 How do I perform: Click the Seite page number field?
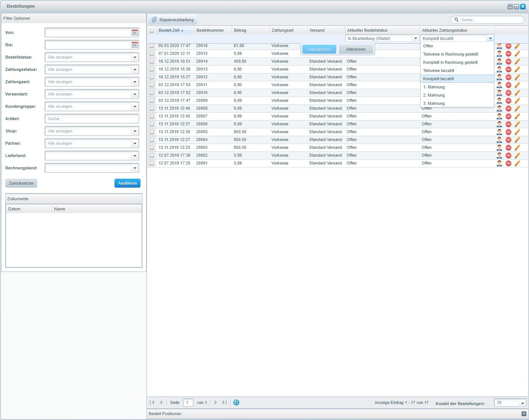[x=188, y=402]
